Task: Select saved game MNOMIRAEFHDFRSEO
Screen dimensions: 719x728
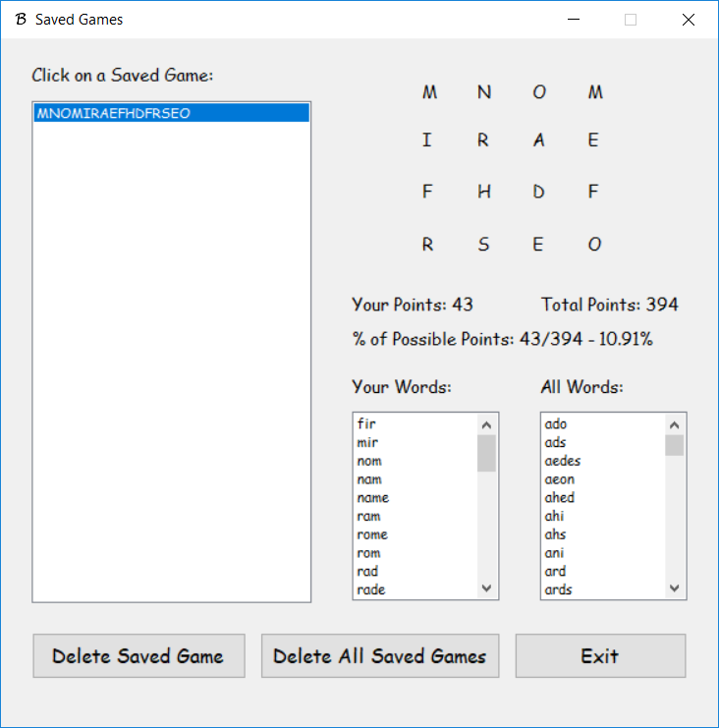Action: tap(113, 114)
